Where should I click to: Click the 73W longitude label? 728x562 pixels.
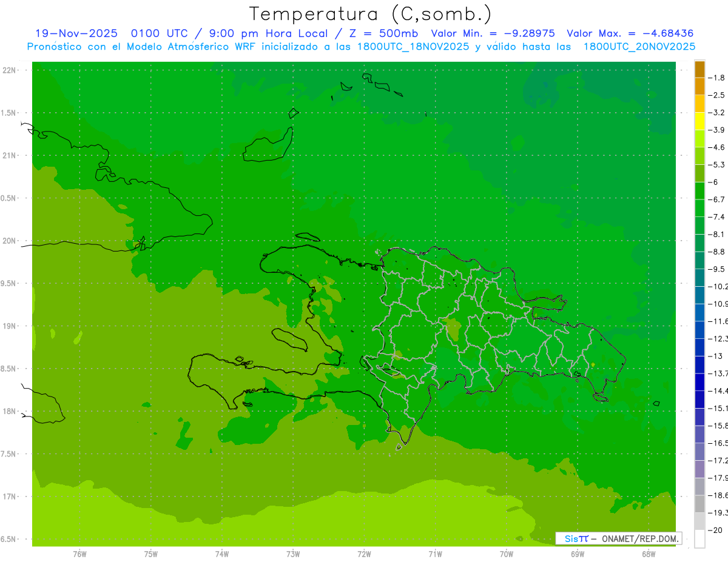click(293, 554)
